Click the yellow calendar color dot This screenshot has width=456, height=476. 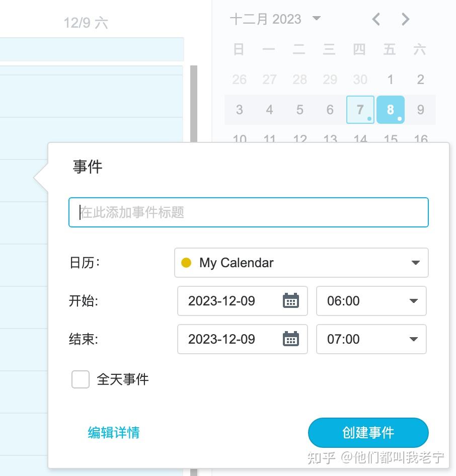point(187,262)
